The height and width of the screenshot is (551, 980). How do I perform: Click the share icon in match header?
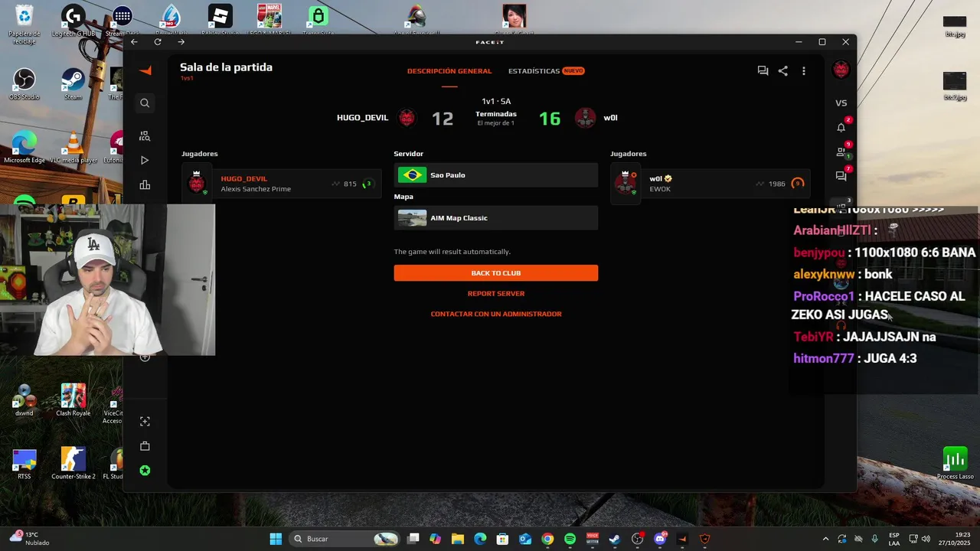pos(782,70)
